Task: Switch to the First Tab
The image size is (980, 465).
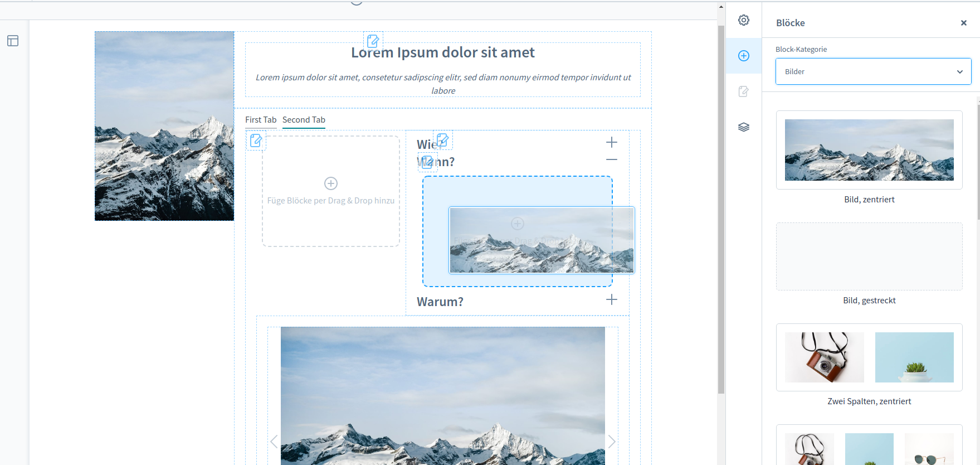Action: [261, 120]
